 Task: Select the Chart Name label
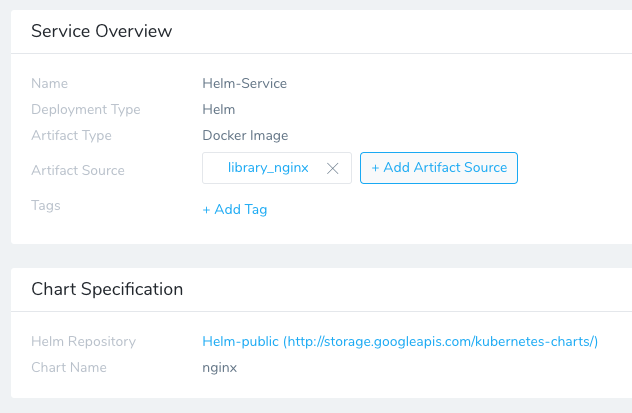click(x=69, y=367)
